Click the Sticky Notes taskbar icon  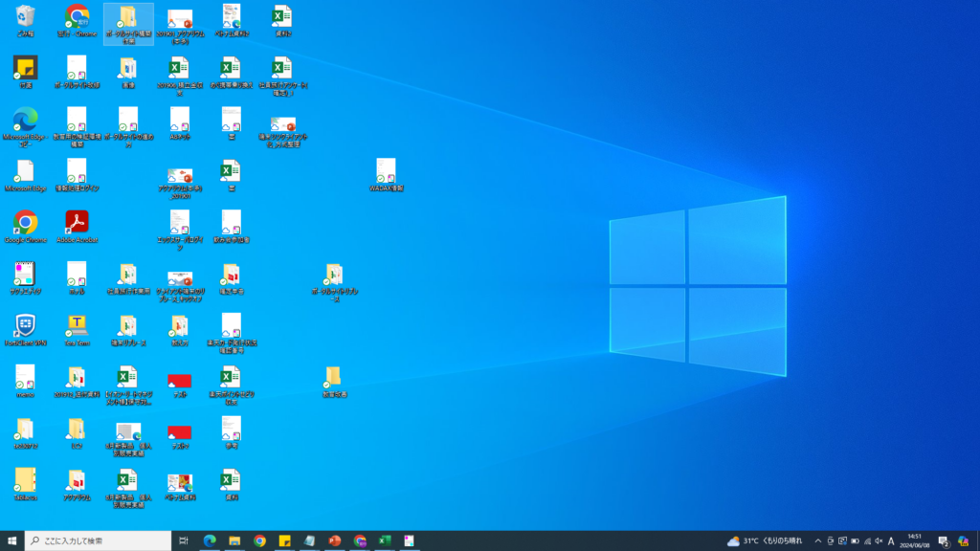click(284, 540)
